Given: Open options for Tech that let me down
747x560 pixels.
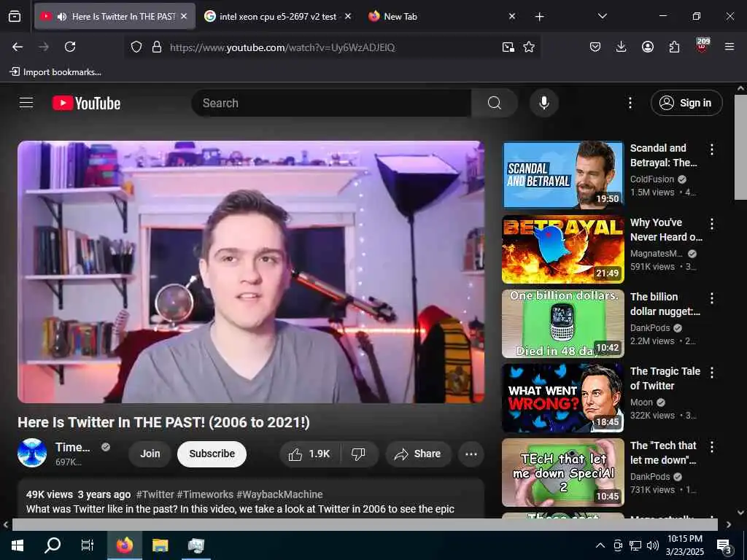Looking at the screenshot, I should point(712,447).
